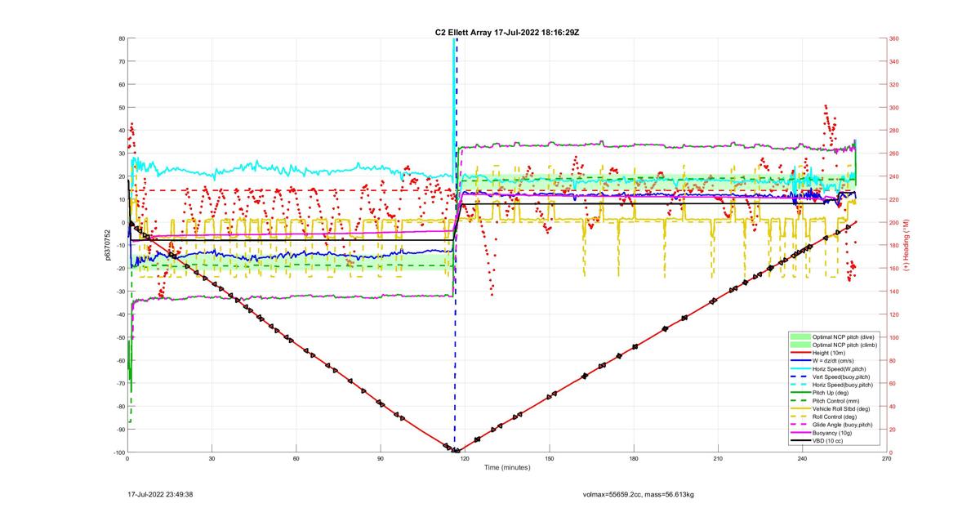The height and width of the screenshot is (508, 980).
Task: Select legend entry 'Vert Speed(buoy,pitch)'
Action: (842, 377)
